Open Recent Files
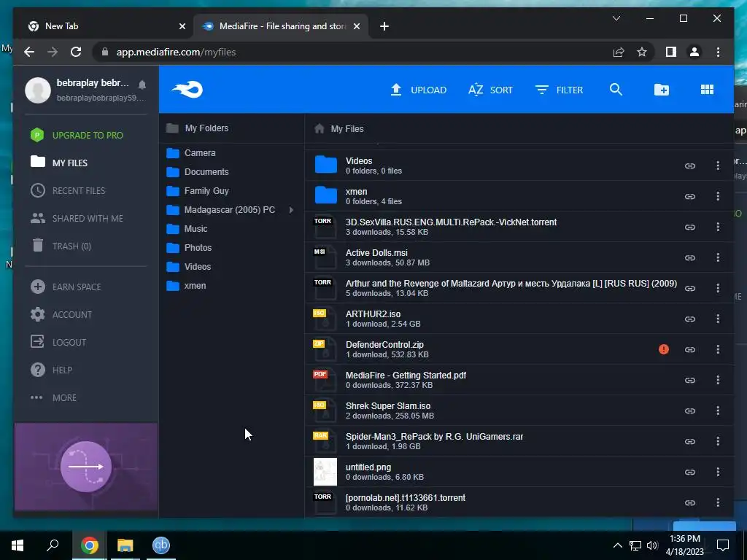Image resolution: width=747 pixels, height=560 pixels. [x=68, y=190]
